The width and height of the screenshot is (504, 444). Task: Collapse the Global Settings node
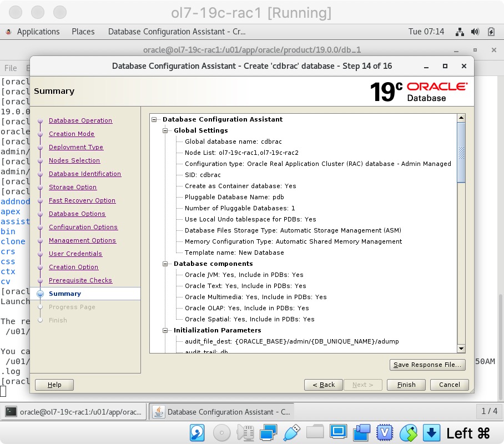pyautogui.click(x=165, y=130)
